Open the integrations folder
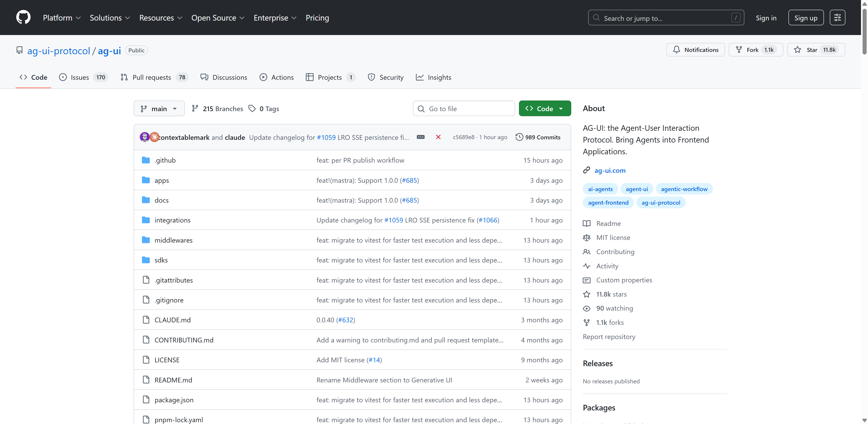Image resolution: width=868 pixels, height=424 pixels. point(172,220)
